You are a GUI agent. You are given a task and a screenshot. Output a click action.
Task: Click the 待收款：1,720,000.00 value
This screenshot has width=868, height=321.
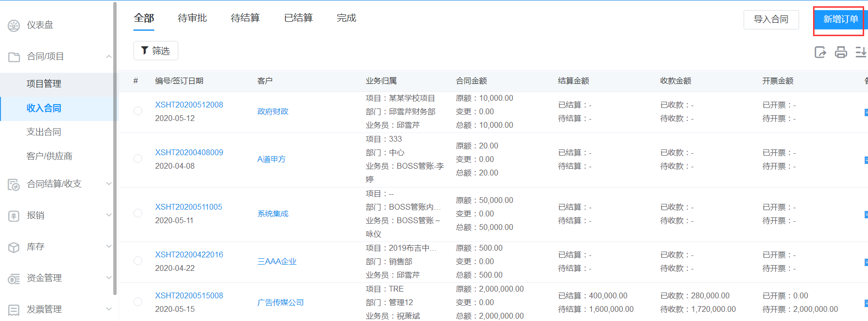tap(698, 309)
